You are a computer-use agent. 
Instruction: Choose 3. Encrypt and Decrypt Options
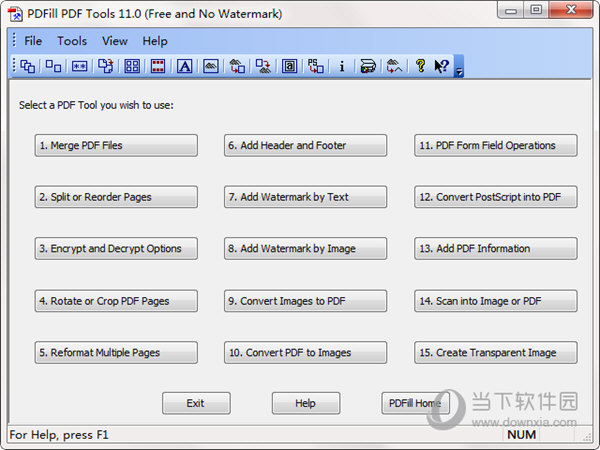pos(116,249)
